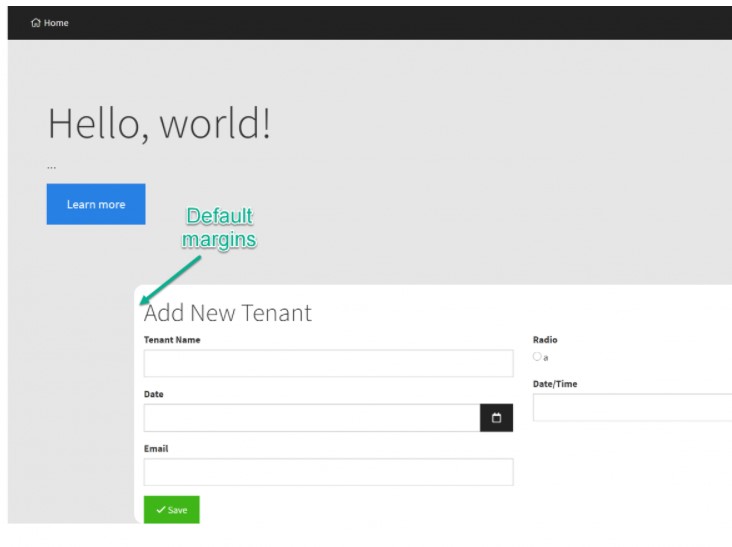Click the Email field label
Image resolution: width=732 pixels, height=547 pixels.
156,449
